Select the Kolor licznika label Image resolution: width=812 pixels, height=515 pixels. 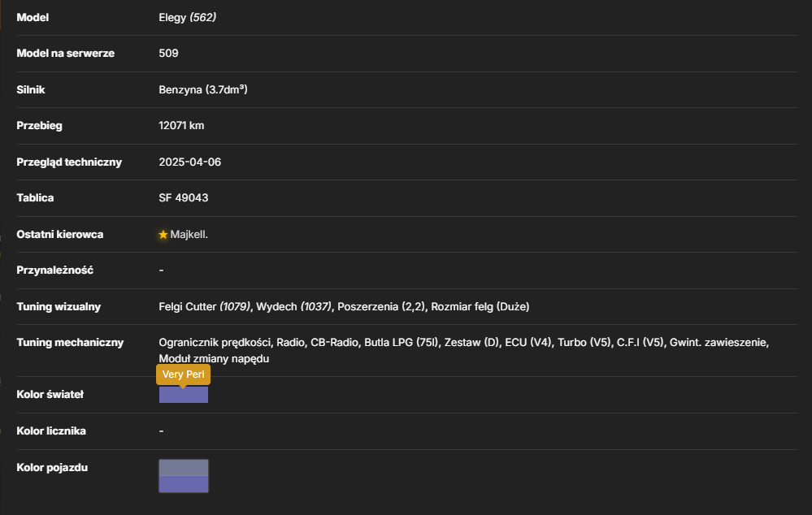click(x=51, y=431)
